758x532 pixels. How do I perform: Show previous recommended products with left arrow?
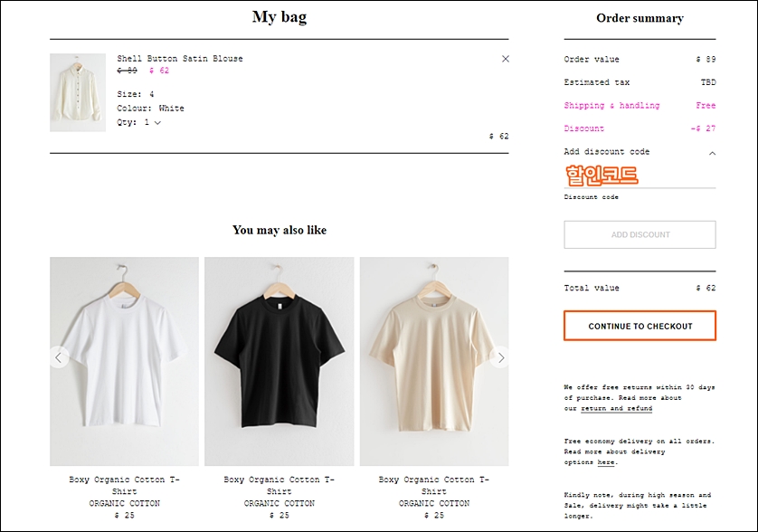pos(59,357)
